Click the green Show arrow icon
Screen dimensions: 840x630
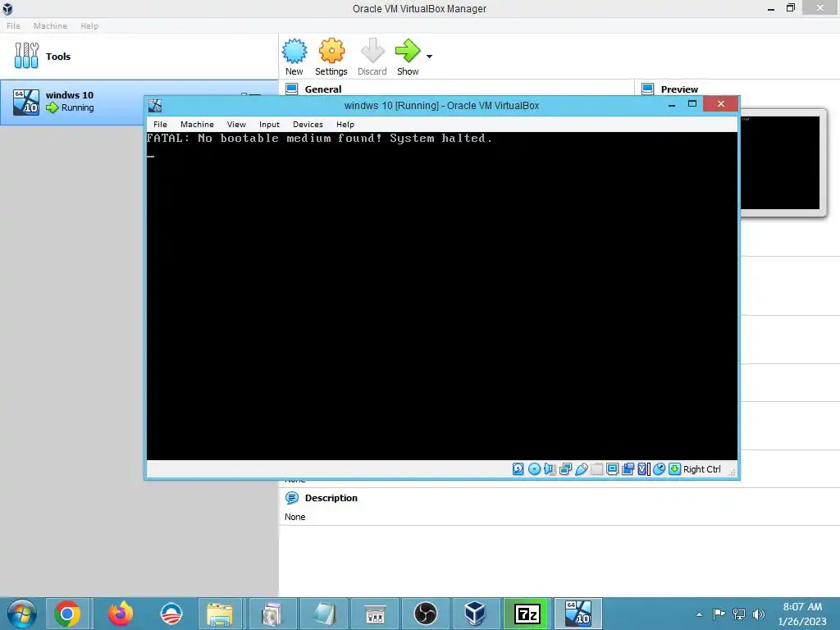(408, 52)
